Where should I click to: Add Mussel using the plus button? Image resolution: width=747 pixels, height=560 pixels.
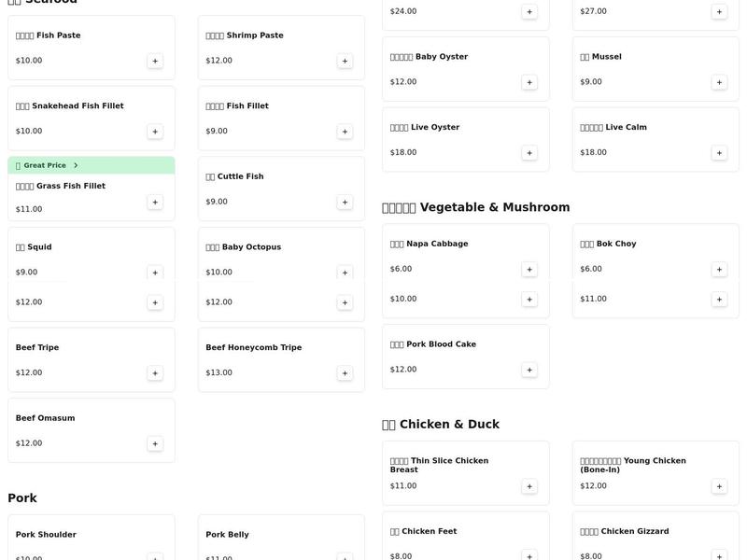pos(717,80)
